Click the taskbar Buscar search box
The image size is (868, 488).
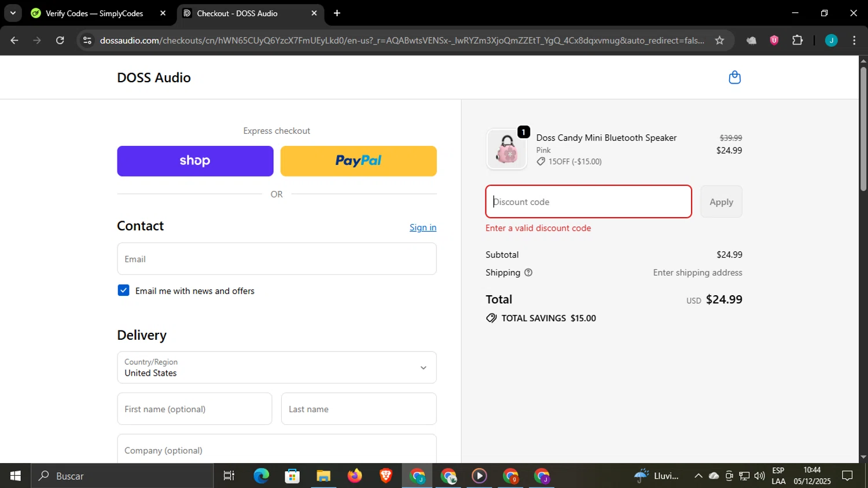[122, 476]
